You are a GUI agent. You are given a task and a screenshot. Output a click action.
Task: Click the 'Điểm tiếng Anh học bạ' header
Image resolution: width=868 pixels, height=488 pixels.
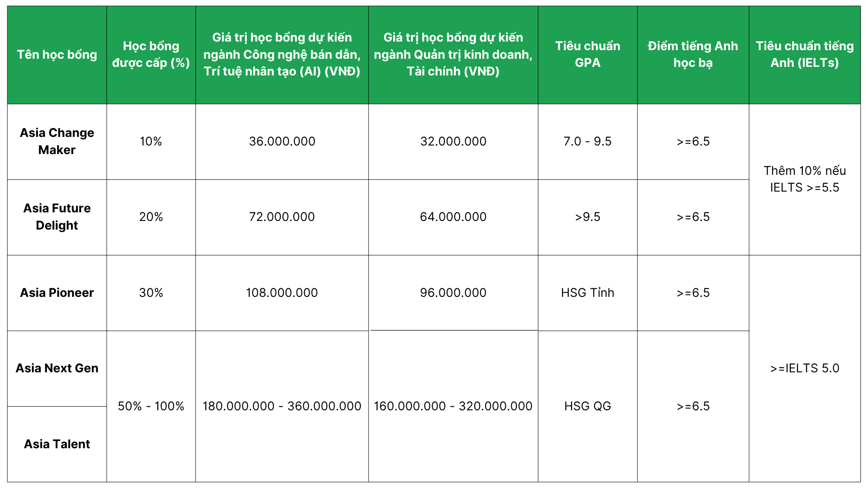coord(693,55)
